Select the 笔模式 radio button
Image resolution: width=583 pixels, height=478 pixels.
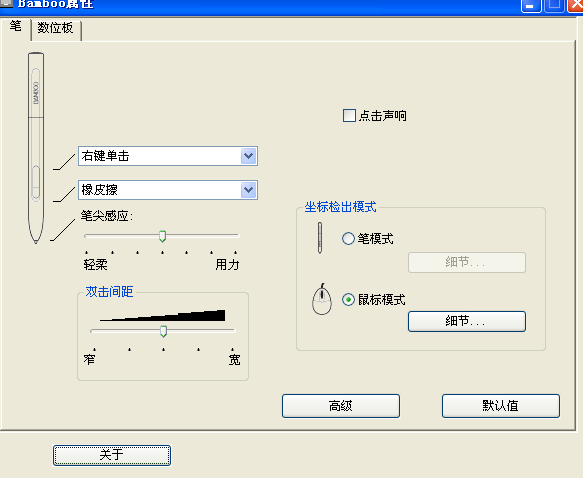pyautogui.click(x=348, y=238)
